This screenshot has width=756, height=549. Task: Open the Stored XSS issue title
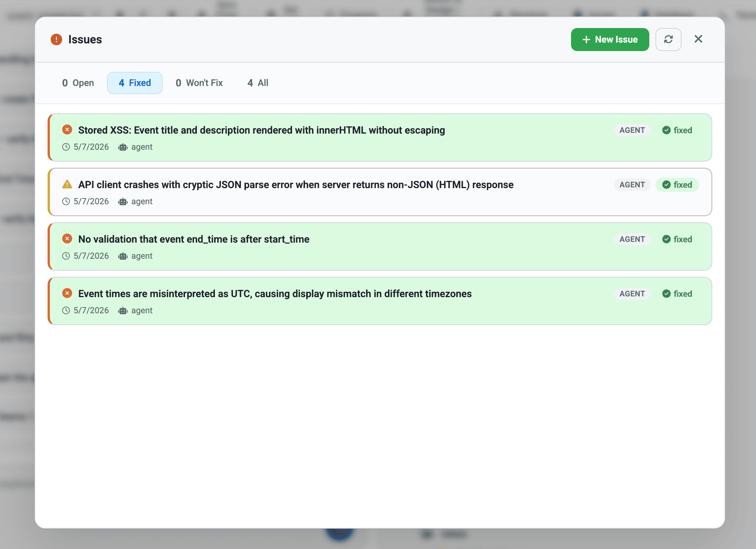(262, 130)
